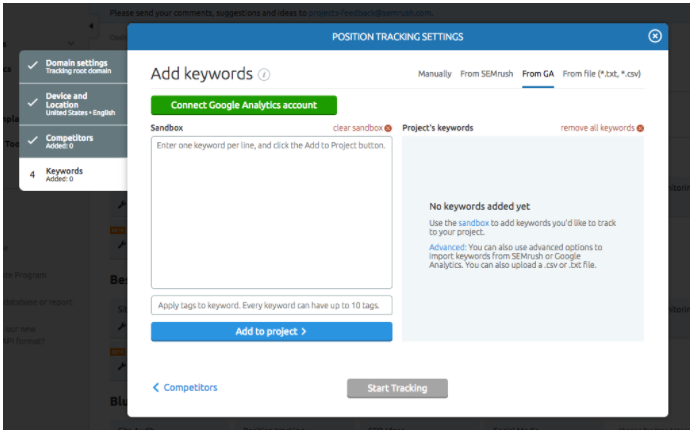
Task: Click the checkmark icon beside Domain settings
Action: point(32,66)
